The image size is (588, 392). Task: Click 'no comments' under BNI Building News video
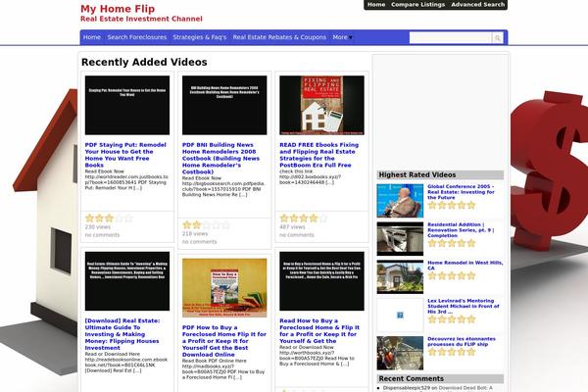pyautogui.click(x=200, y=242)
